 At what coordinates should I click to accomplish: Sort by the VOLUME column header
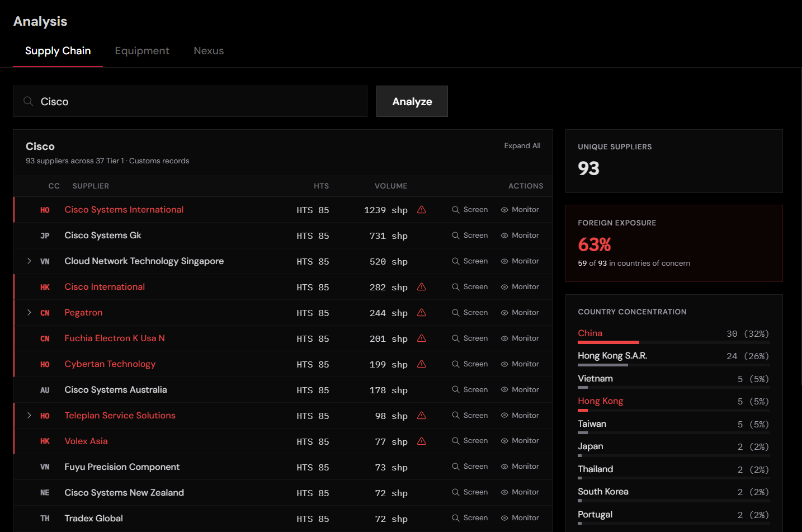[x=391, y=186]
